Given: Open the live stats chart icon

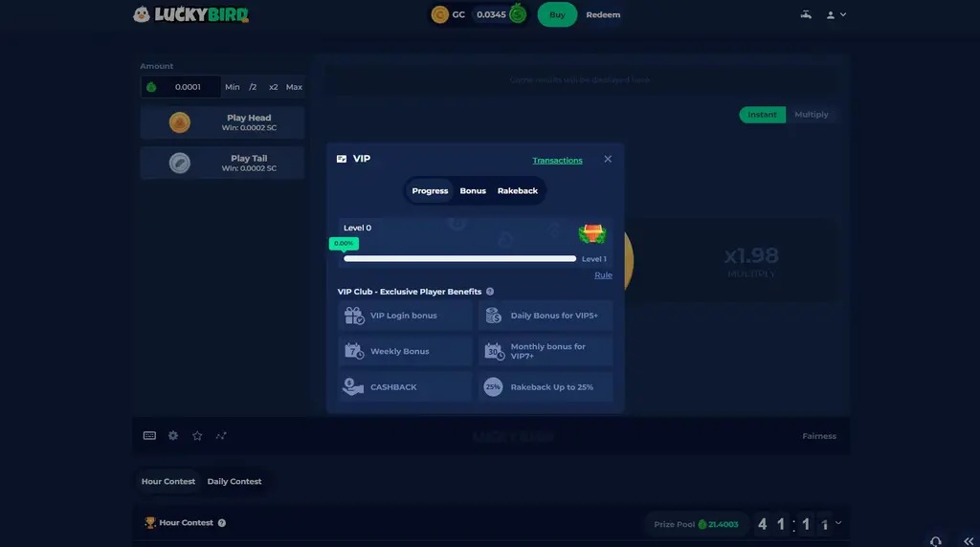Looking at the screenshot, I should point(221,436).
